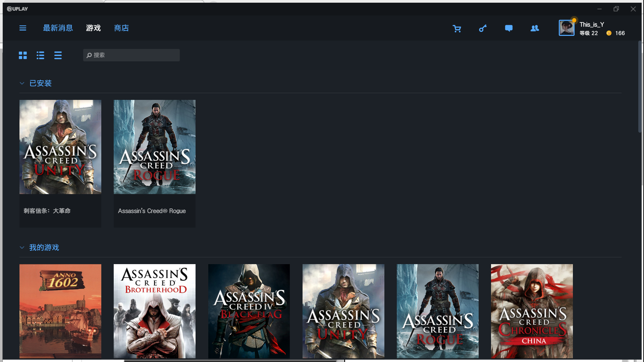Select the 游戏 games tab

click(x=93, y=28)
